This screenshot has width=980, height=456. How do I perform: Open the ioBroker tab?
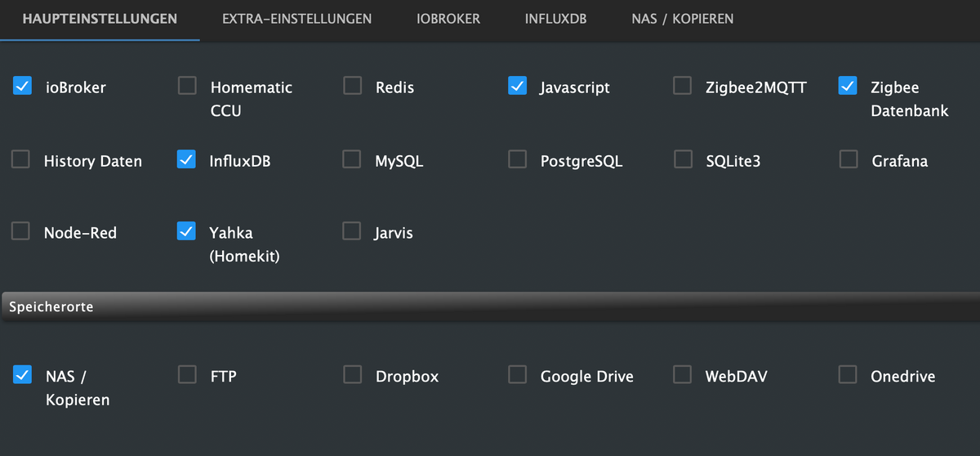tap(448, 18)
